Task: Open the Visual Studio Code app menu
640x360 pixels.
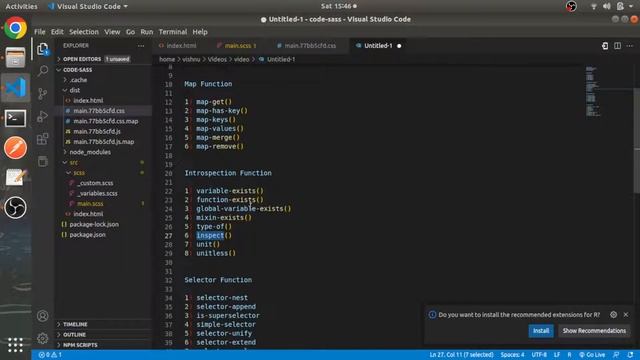Action: coord(88,6)
